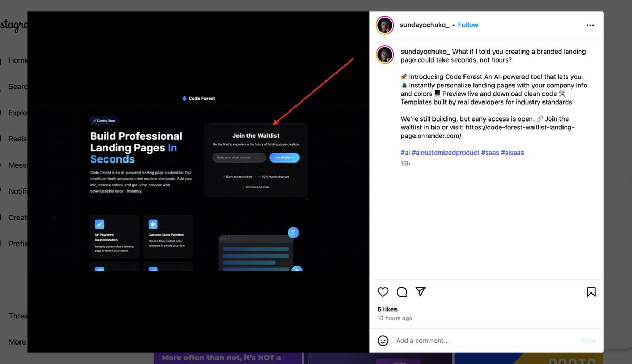Screen dimensions: 632x364
Task: Select the 15 hours ago timestamp
Action: [x=395, y=318]
